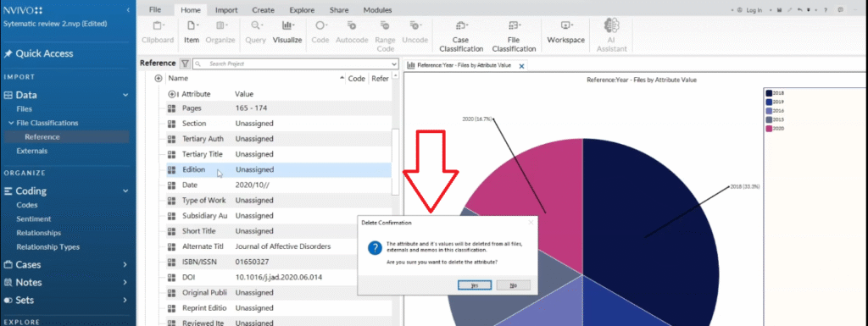Viewport: 868px width, 326px height.
Task: Open Case Classification ribbon menu
Action: (461, 36)
